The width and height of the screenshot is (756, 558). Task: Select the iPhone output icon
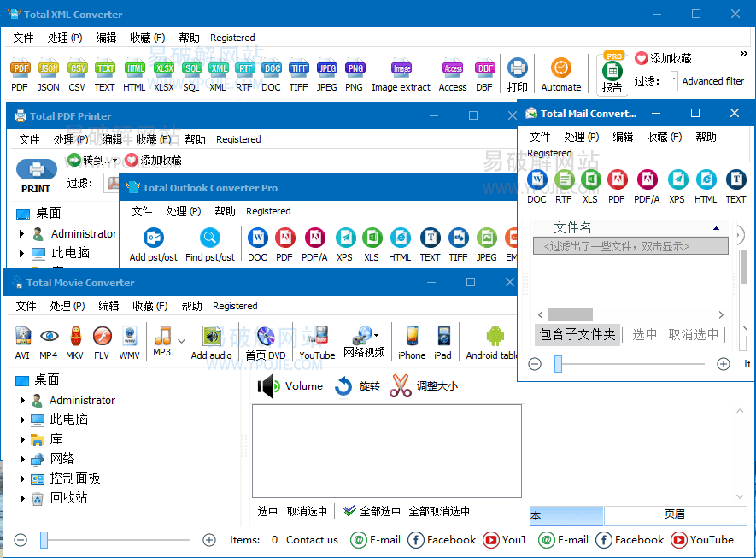tap(411, 336)
